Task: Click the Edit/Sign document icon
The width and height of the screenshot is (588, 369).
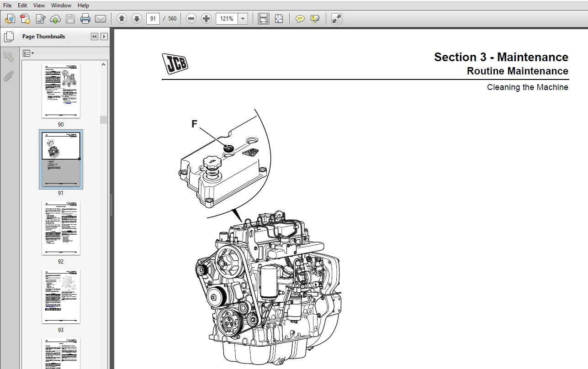Action: [40, 19]
